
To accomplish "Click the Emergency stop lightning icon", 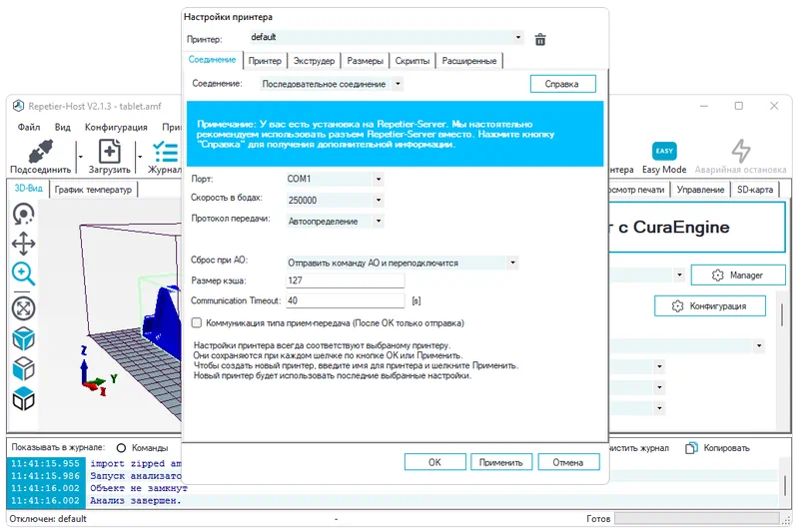I will [x=741, y=151].
